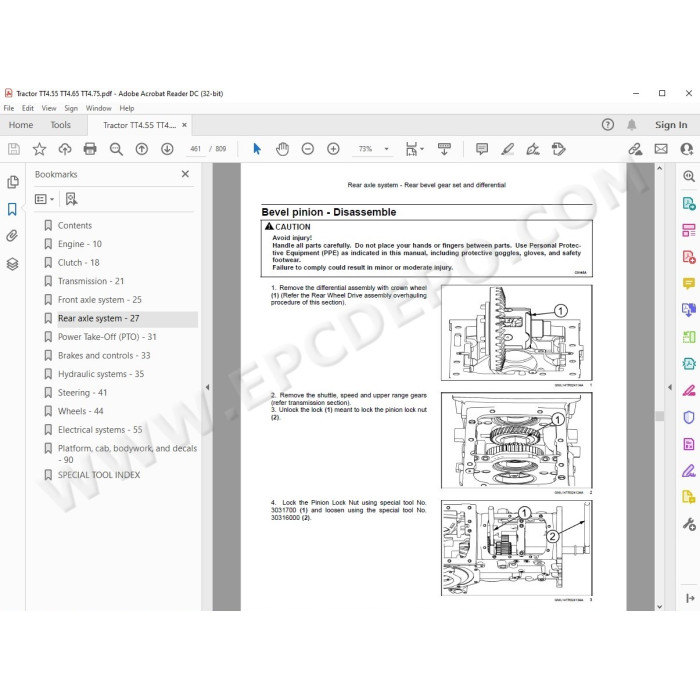Click the vertical scrollbar up arrow
The image size is (700, 700).
[659, 168]
